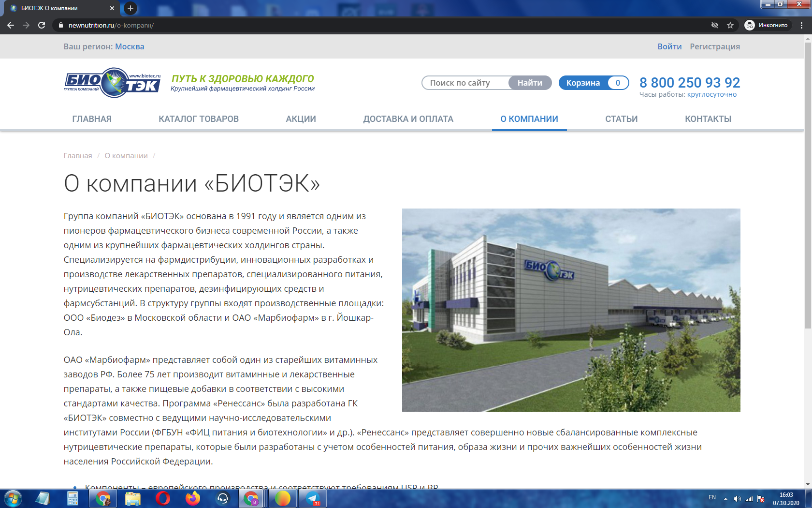This screenshot has width=812, height=508.
Task: Click the Войти link
Action: coord(669,46)
